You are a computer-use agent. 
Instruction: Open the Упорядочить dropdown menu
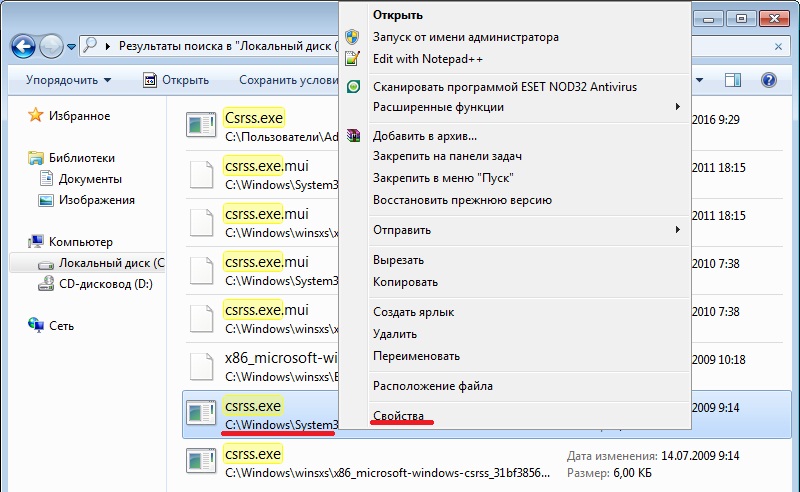(68, 80)
